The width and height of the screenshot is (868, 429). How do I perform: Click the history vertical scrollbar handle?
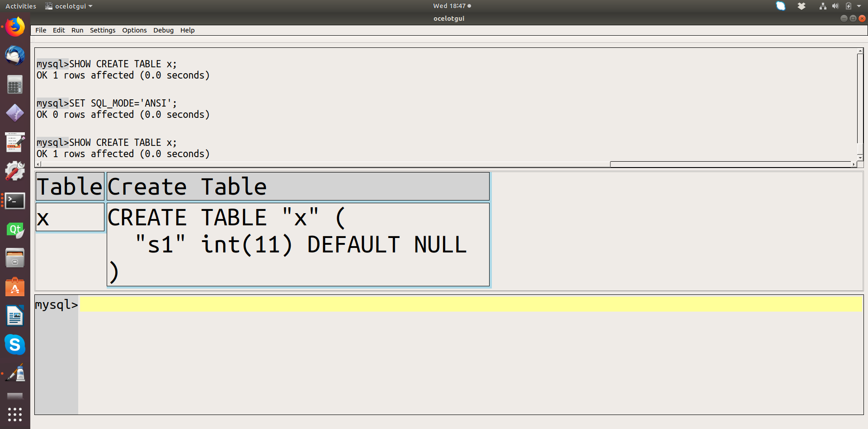(860, 148)
